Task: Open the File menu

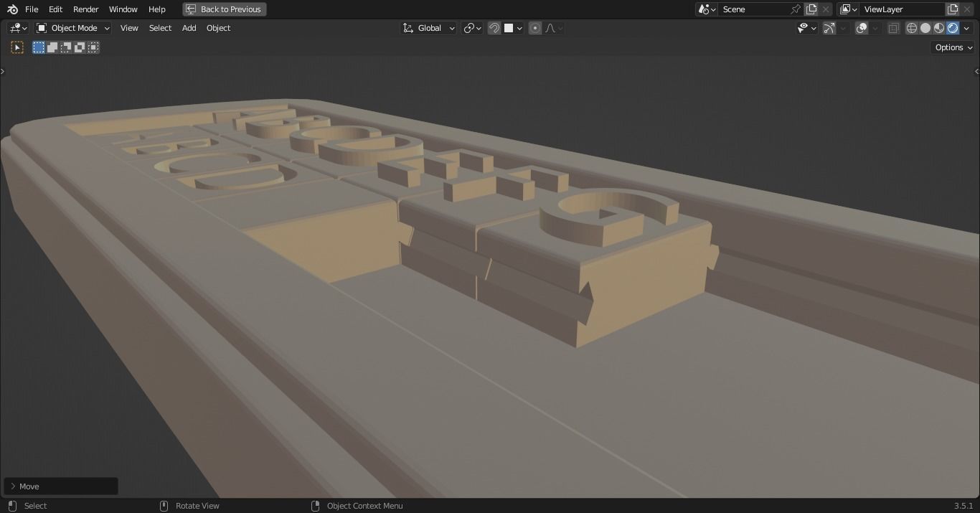Action: [32, 9]
